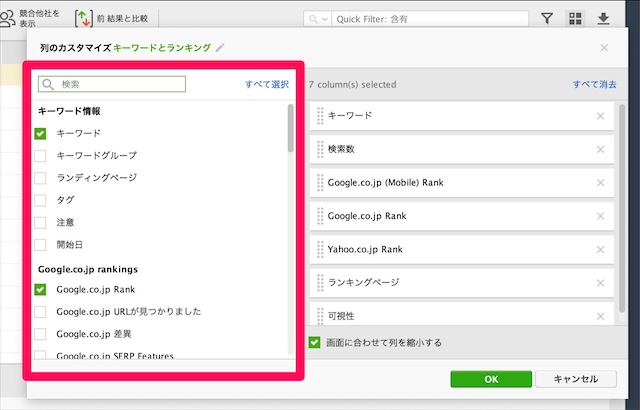640x410 pixels.
Task: Uncheck the キーワード checkbox
Action: 40,133
